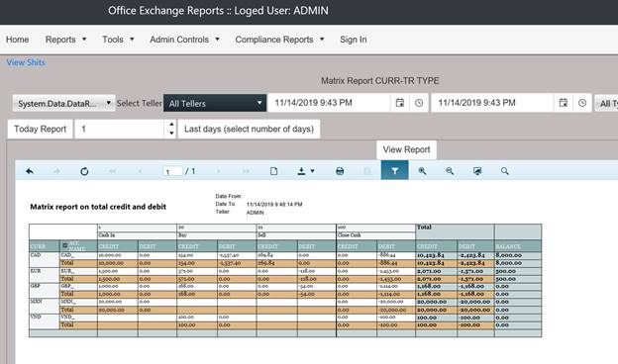Screen dimensions: 618x364
Task: Click the number of days input field
Action: (x=120, y=129)
